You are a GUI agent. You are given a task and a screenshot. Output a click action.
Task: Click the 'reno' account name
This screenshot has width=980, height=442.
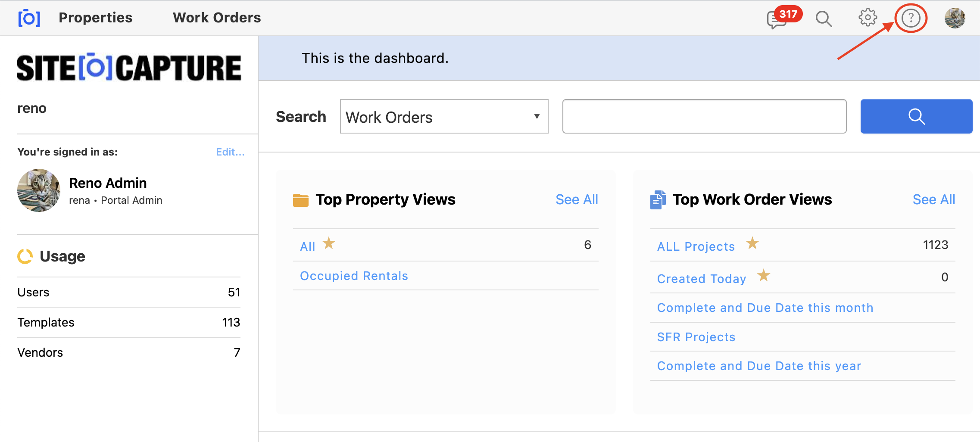click(32, 108)
